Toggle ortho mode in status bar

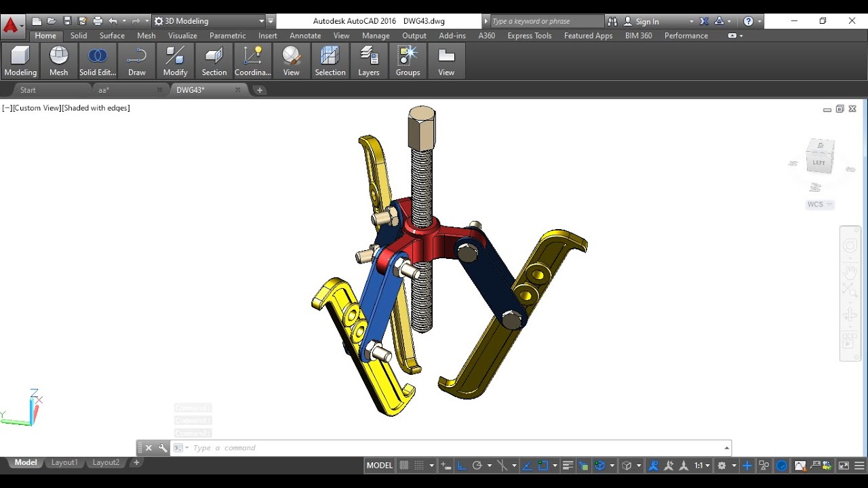point(462,466)
